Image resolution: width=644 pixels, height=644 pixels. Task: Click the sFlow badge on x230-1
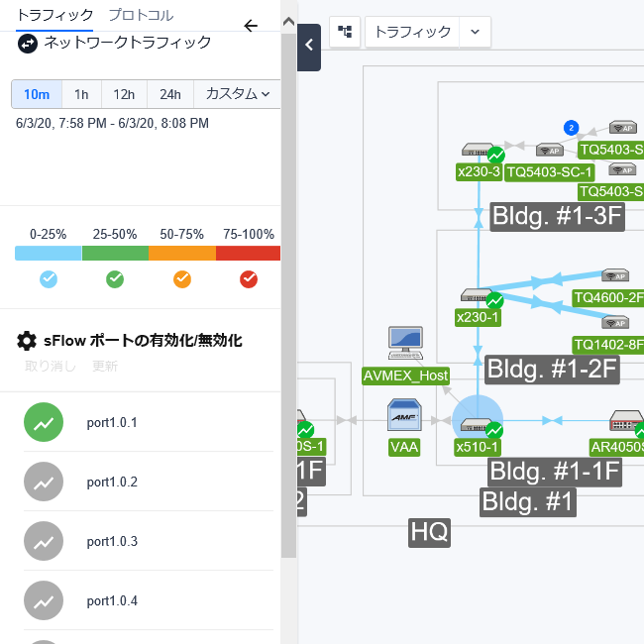click(x=495, y=300)
